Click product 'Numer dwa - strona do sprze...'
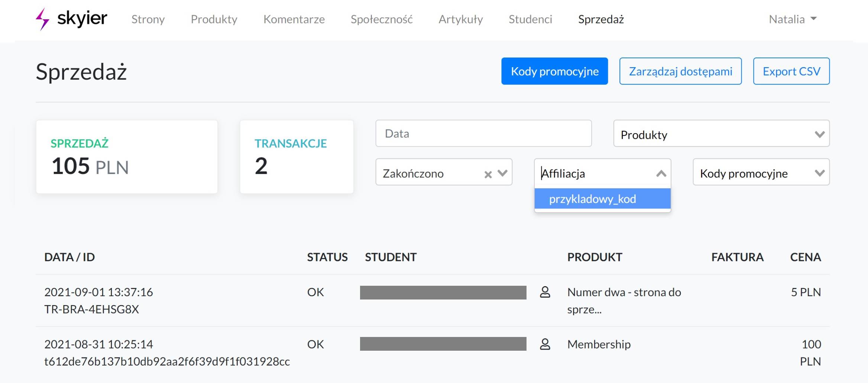Viewport: 868px width, 383px height. pyautogui.click(x=624, y=301)
